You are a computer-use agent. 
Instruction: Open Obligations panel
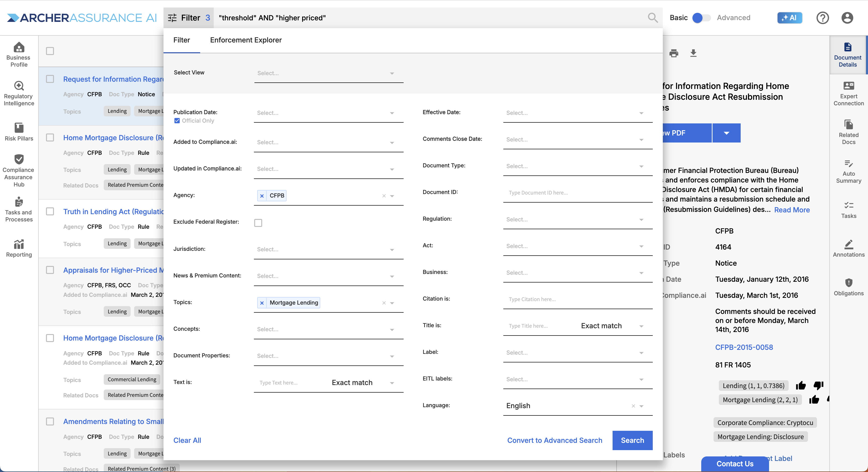848,287
